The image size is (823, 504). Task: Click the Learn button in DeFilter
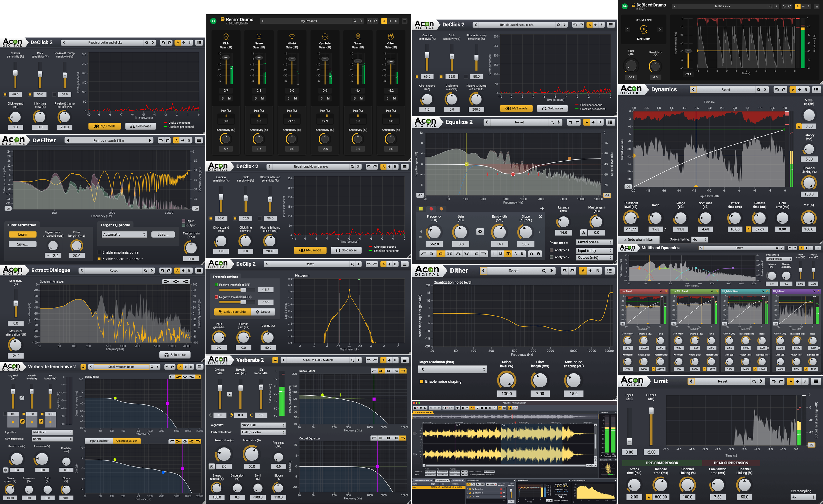point(23,235)
